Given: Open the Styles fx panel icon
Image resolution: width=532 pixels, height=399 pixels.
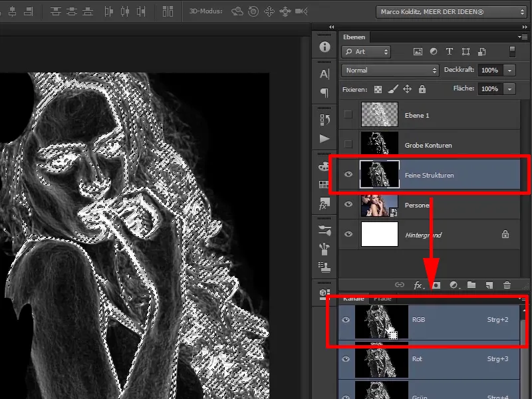Looking at the screenshot, I should tap(323, 203).
